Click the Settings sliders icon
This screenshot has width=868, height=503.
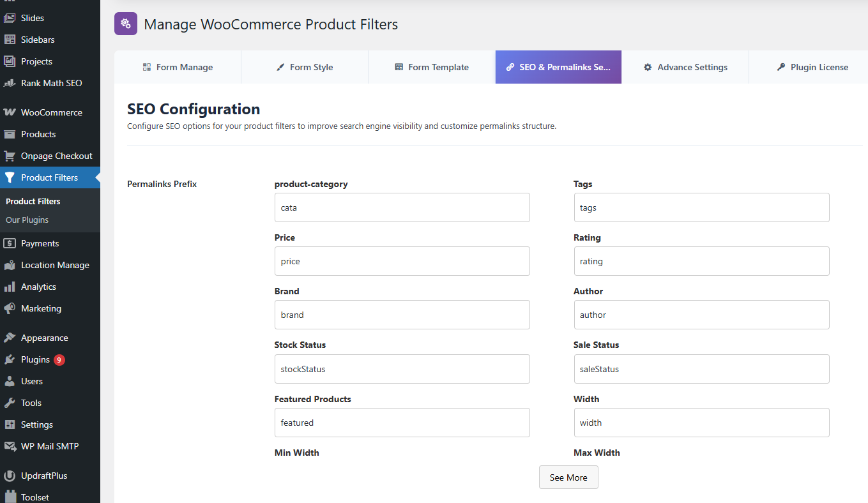10,424
